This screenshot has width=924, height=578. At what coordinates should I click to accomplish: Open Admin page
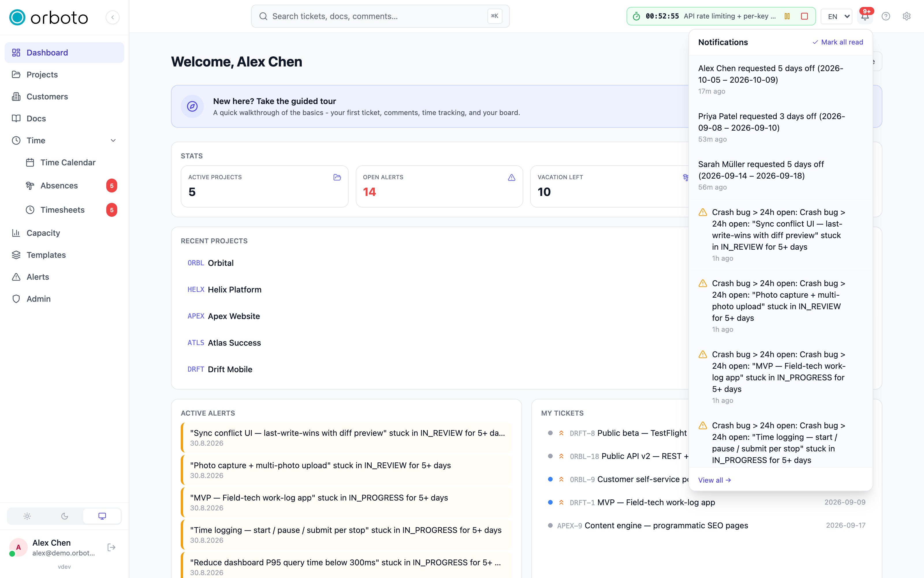(64, 299)
